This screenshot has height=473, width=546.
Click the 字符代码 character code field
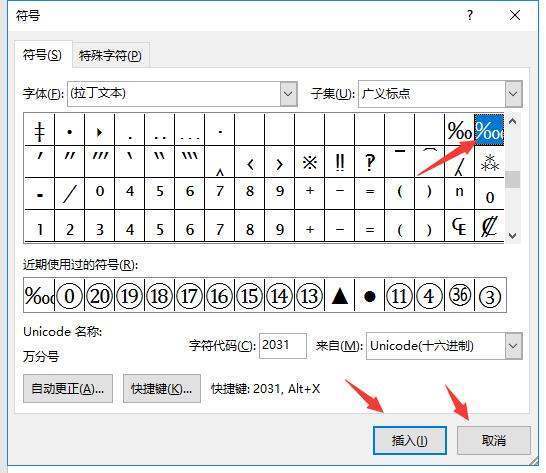click(283, 346)
